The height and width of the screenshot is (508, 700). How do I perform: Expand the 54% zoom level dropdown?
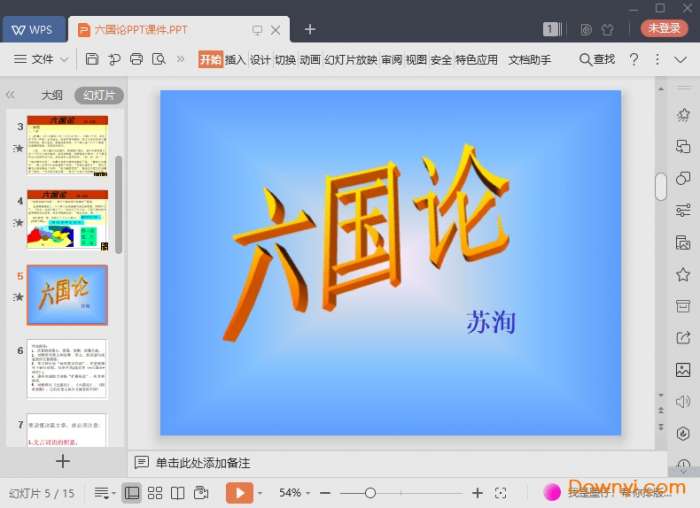(294, 493)
